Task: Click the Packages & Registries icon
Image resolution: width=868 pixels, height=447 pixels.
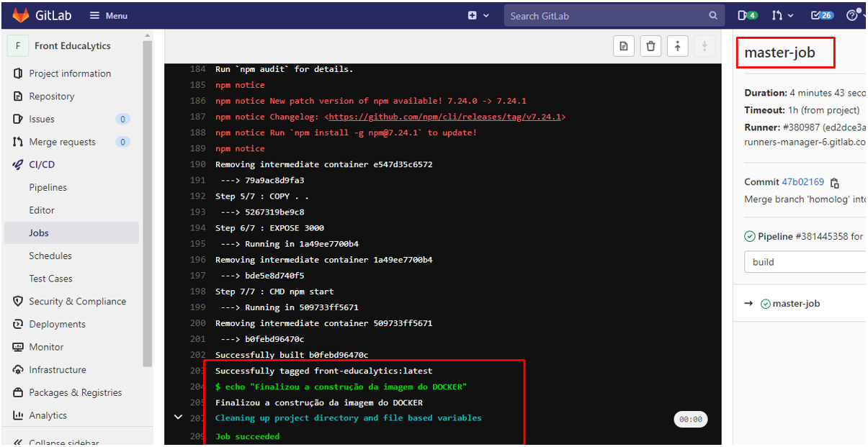Action: [18, 393]
